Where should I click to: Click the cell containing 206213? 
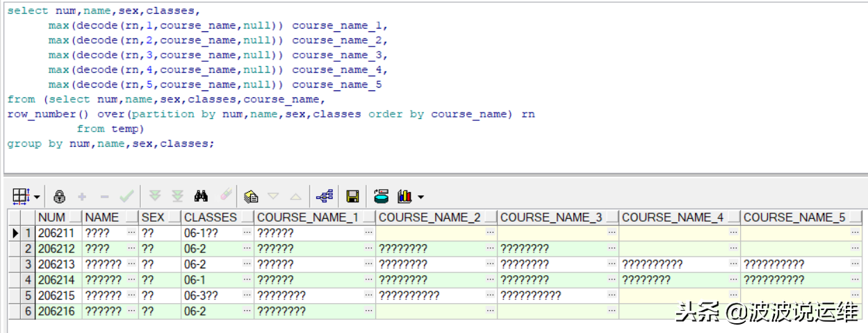[x=59, y=264]
